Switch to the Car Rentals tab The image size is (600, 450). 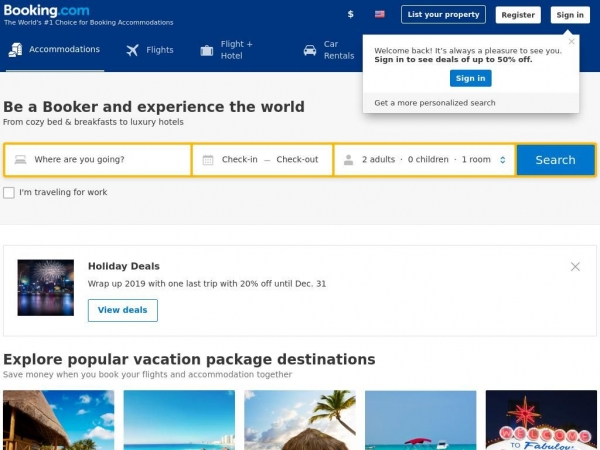[x=329, y=50]
